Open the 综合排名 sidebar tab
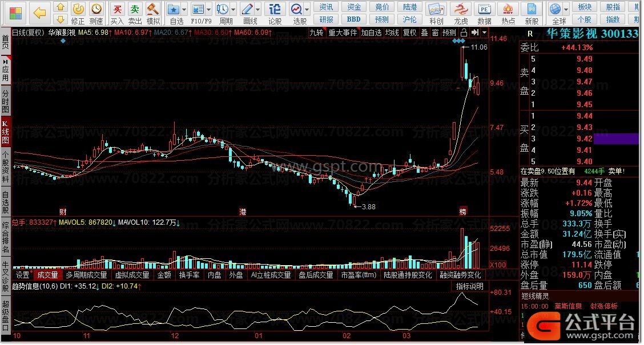644x345 pixels. [x=5, y=237]
